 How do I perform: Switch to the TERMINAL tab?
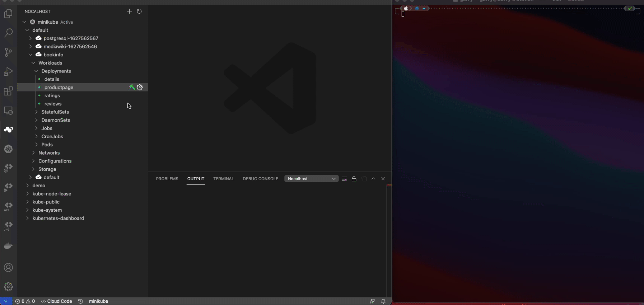point(224,179)
